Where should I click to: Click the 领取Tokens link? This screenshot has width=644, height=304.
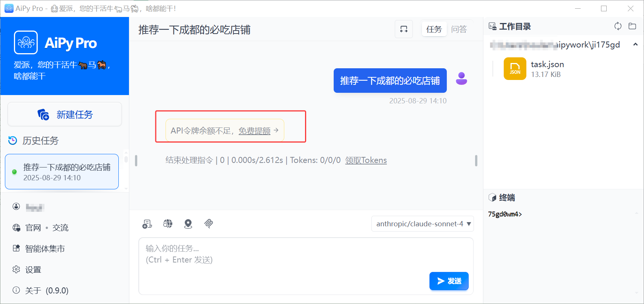[x=366, y=160]
